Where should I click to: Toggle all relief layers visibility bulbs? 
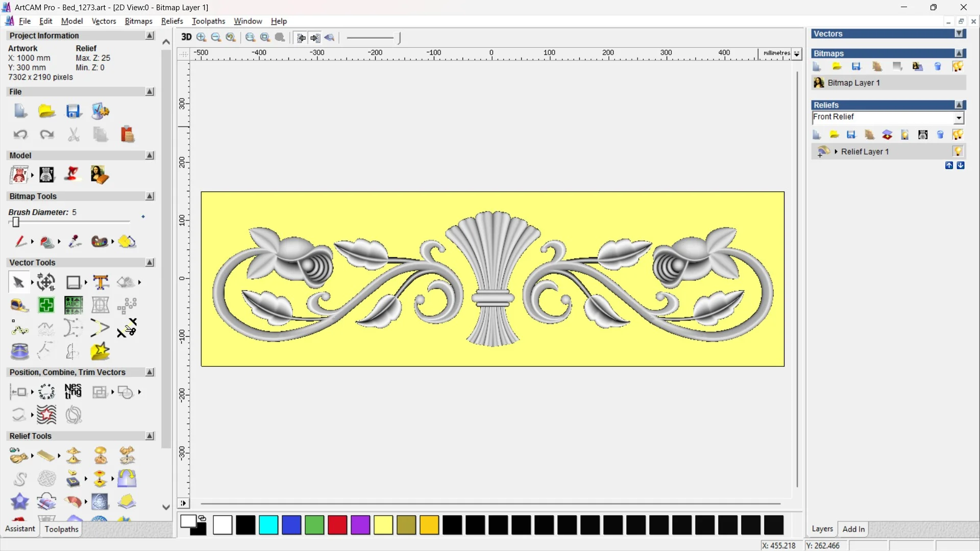click(x=958, y=135)
